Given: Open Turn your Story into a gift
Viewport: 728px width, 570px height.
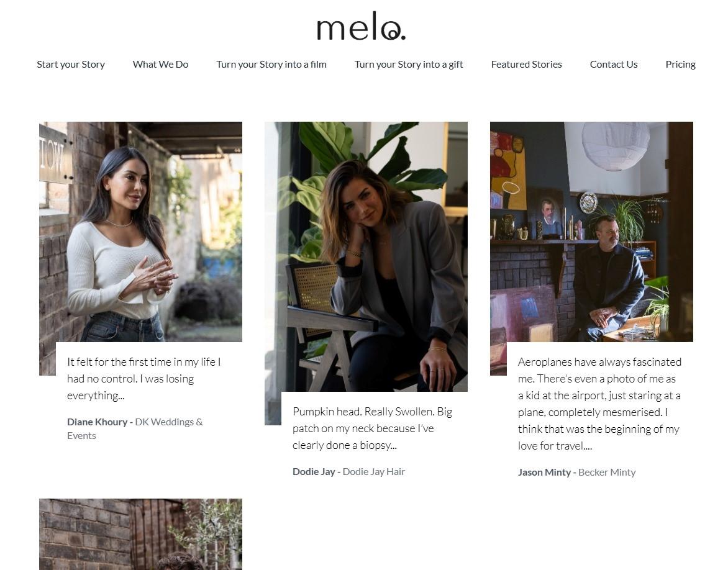Looking at the screenshot, I should (408, 64).
